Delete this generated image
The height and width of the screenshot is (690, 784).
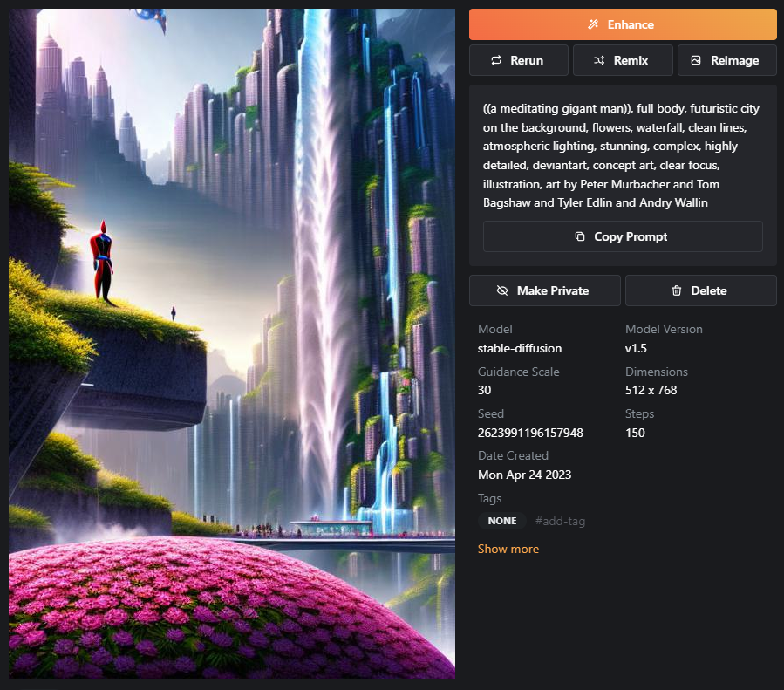(x=700, y=290)
